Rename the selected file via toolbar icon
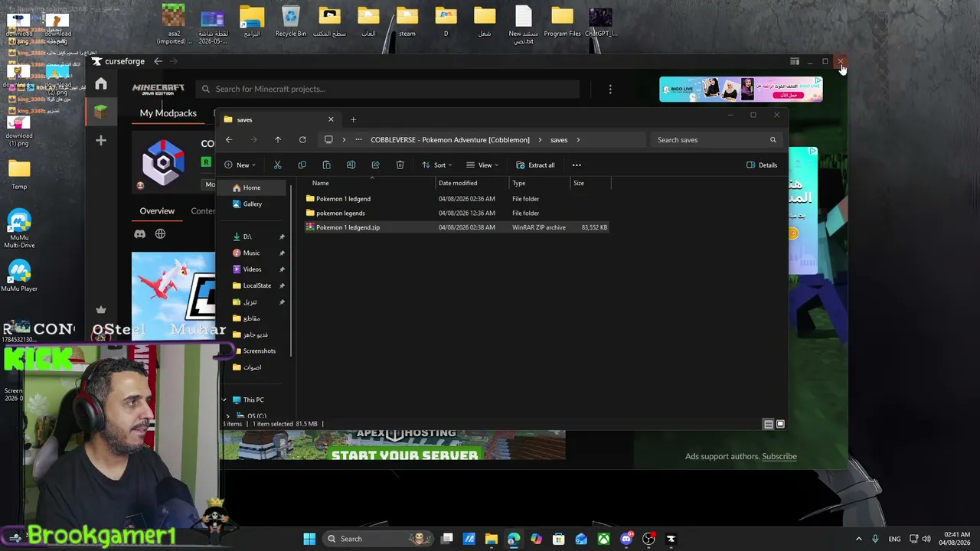Image resolution: width=980 pixels, height=551 pixels. pos(351,165)
